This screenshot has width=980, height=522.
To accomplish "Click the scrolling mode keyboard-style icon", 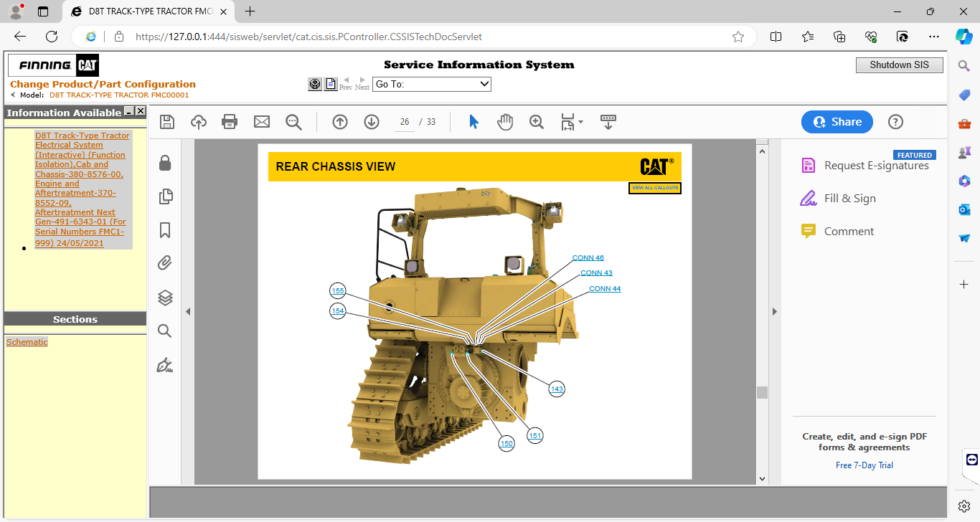I will (608, 122).
